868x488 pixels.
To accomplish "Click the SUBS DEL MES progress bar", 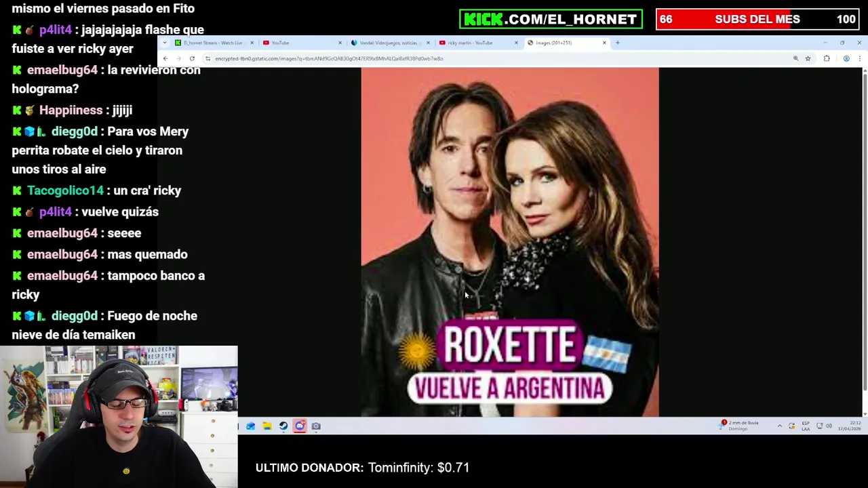I will click(x=757, y=19).
